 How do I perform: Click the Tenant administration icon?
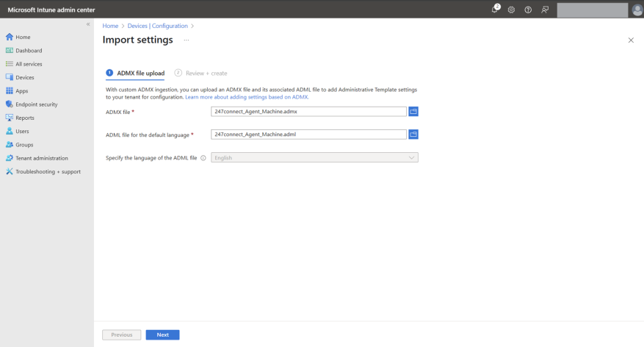(10, 158)
